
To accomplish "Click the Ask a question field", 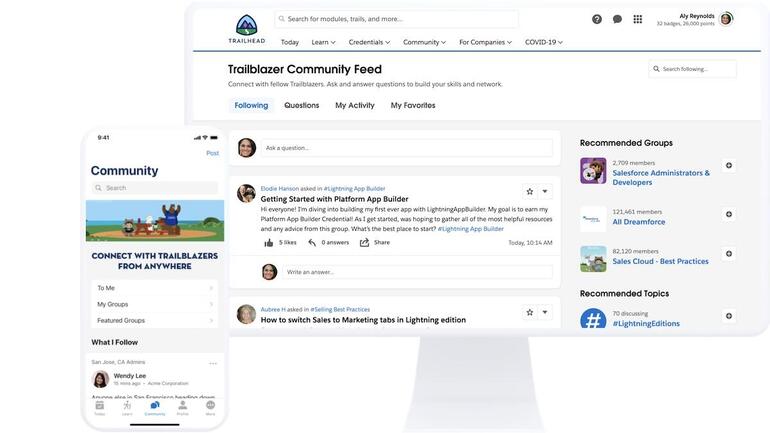I will tap(407, 148).
